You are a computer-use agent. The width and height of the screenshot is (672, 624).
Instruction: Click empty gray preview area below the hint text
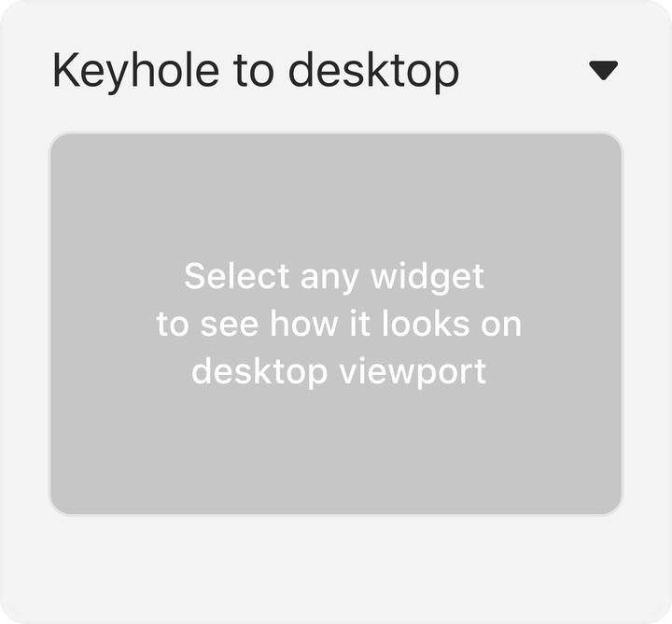(x=336, y=450)
